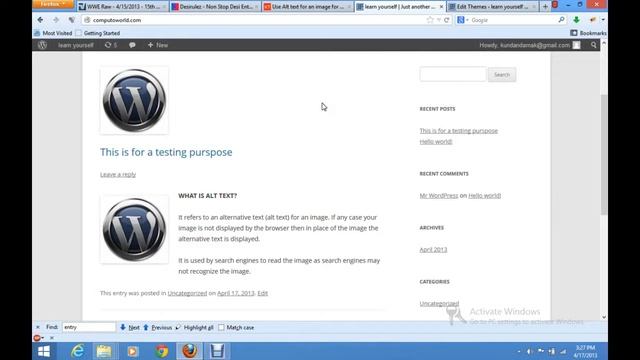
Task: Switch to the Desirulez tab
Action: coord(215,7)
